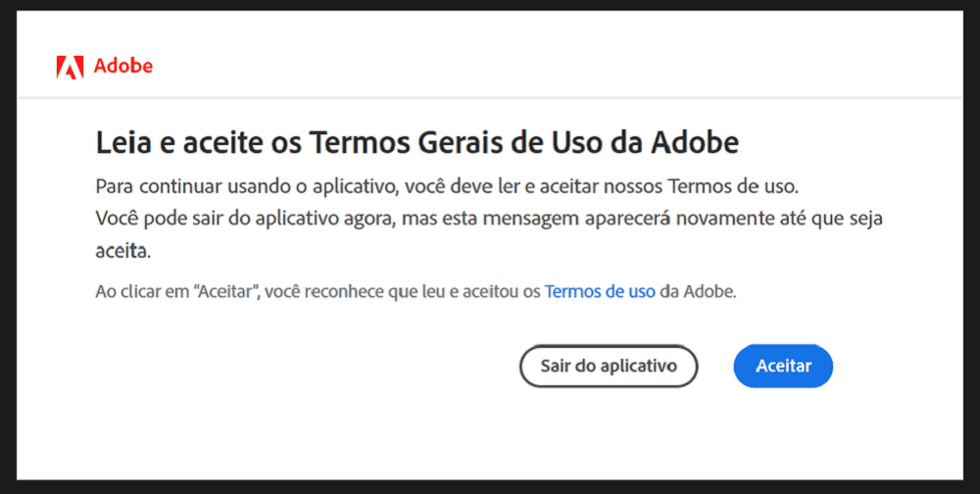980x494 pixels.
Task: Click the heading "Leia e aceite os Termos Gerais"
Action: pyautogui.click(x=417, y=144)
